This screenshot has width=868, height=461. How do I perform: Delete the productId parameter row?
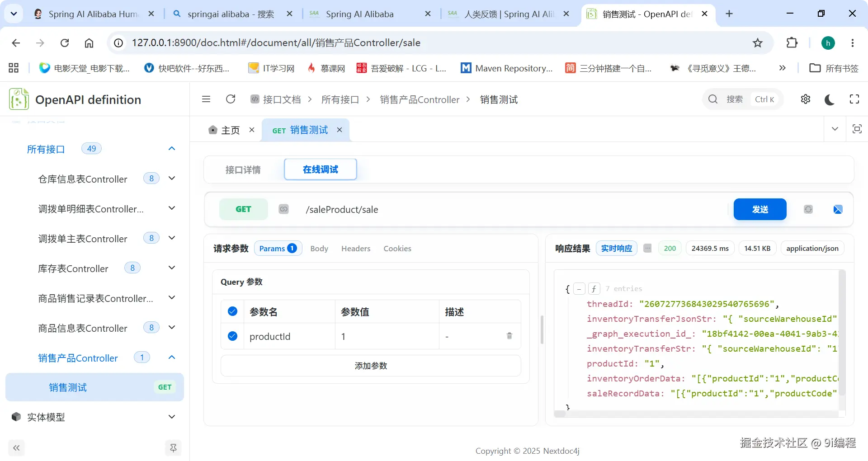pyautogui.click(x=509, y=336)
